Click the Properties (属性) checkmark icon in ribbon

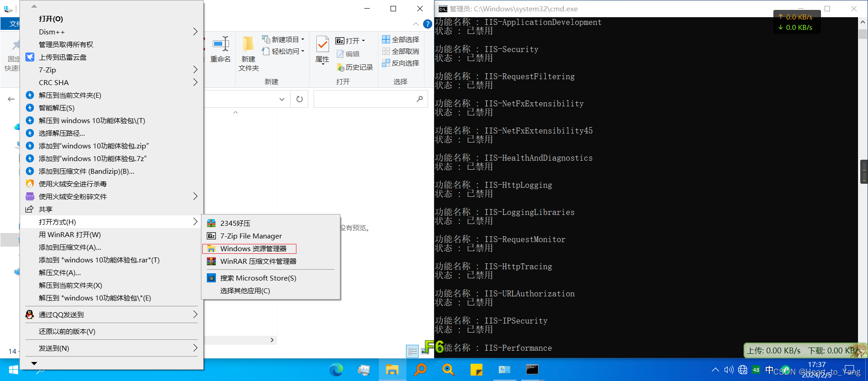pos(322,45)
